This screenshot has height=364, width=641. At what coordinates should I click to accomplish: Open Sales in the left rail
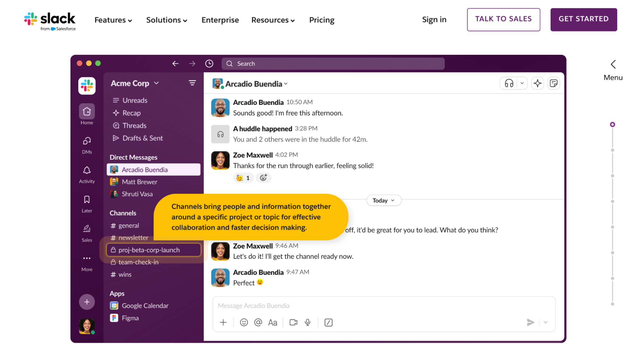tap(87, 233)
